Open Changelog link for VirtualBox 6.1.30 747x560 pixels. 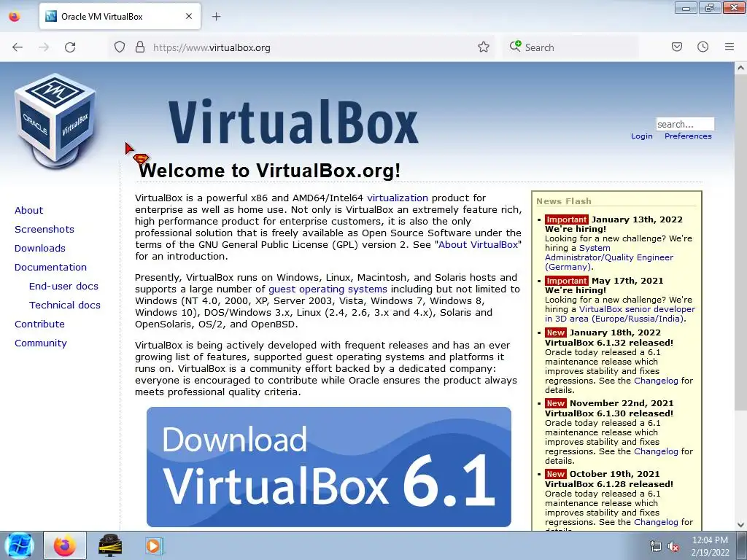click(656, 451)
